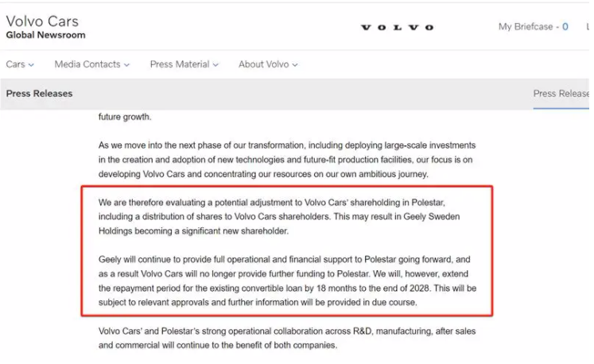Click the VOLVO wordmark logo
The height and width of the screenshot is (364, 594).
tap(397, 28)
